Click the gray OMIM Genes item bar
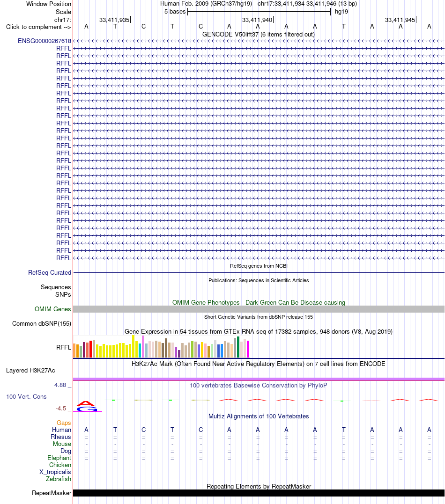The image size is (445, 504). pyautogui.click(x=259, y=309)
